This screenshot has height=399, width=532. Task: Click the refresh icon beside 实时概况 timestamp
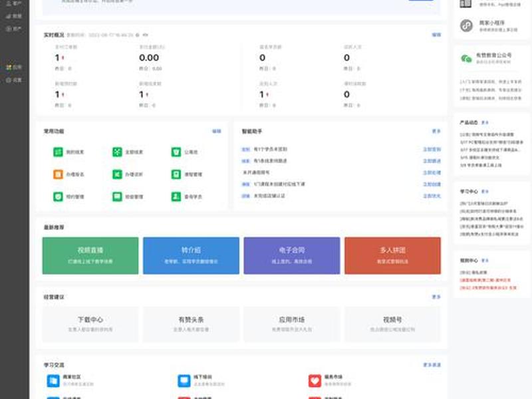point(138,35)
